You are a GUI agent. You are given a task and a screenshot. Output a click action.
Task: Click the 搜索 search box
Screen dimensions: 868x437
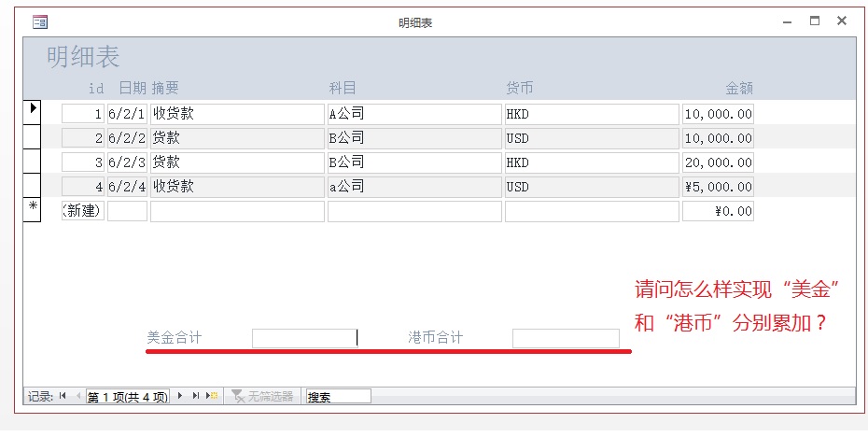(x=337, y=396)
